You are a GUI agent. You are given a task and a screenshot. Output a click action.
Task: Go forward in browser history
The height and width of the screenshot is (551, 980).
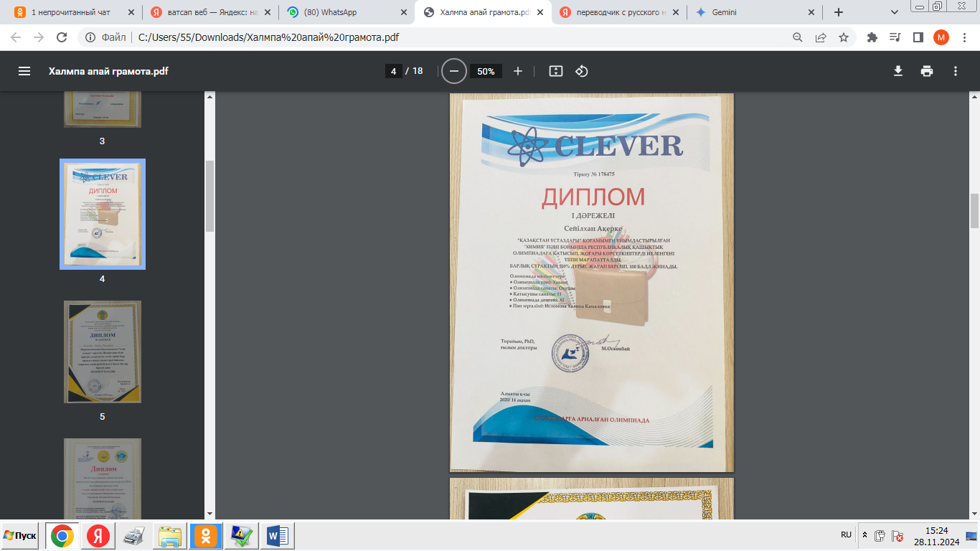39,37
